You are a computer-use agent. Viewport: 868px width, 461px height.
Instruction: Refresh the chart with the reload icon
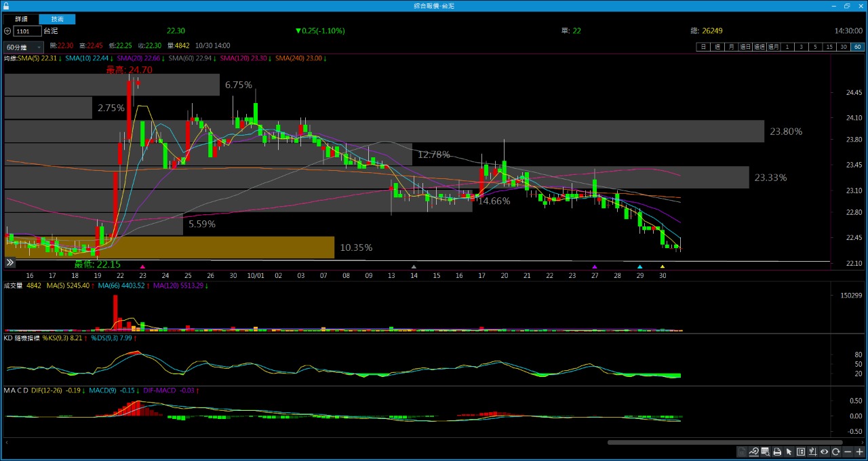[x=836, y=452]
